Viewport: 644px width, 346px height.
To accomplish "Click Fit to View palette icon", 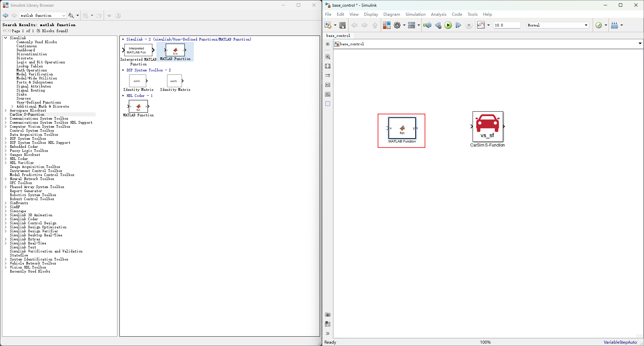I will coord(328,66).
